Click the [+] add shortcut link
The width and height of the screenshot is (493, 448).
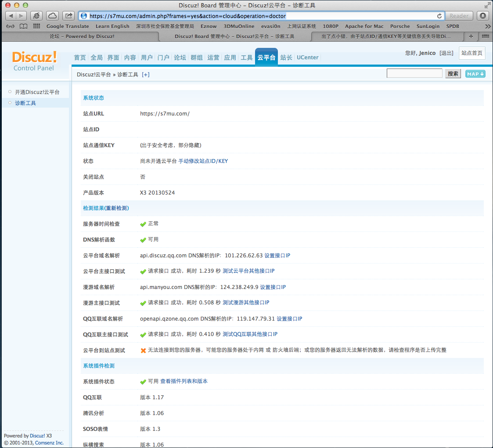tap(146, 75)
